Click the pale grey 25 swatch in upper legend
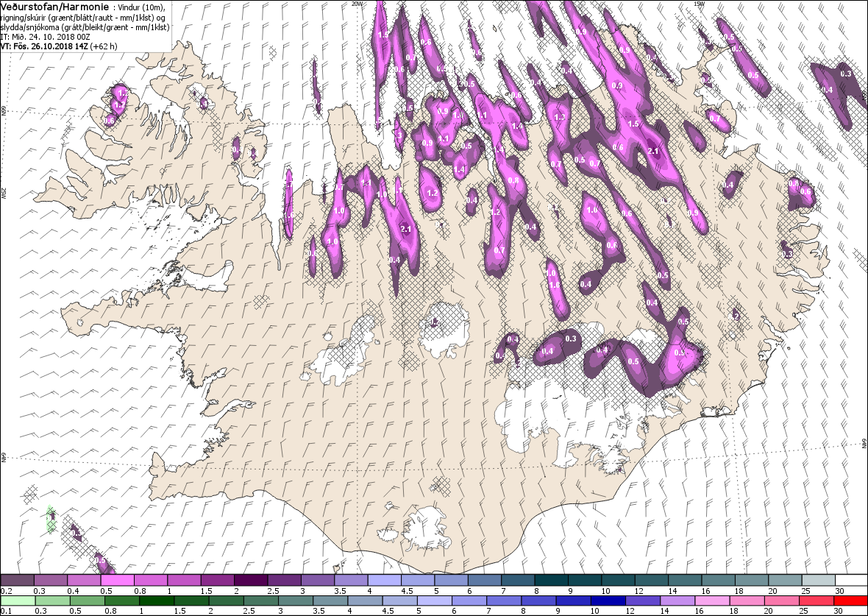This screenshot has height=616, width=868. [x=818, y=580]
